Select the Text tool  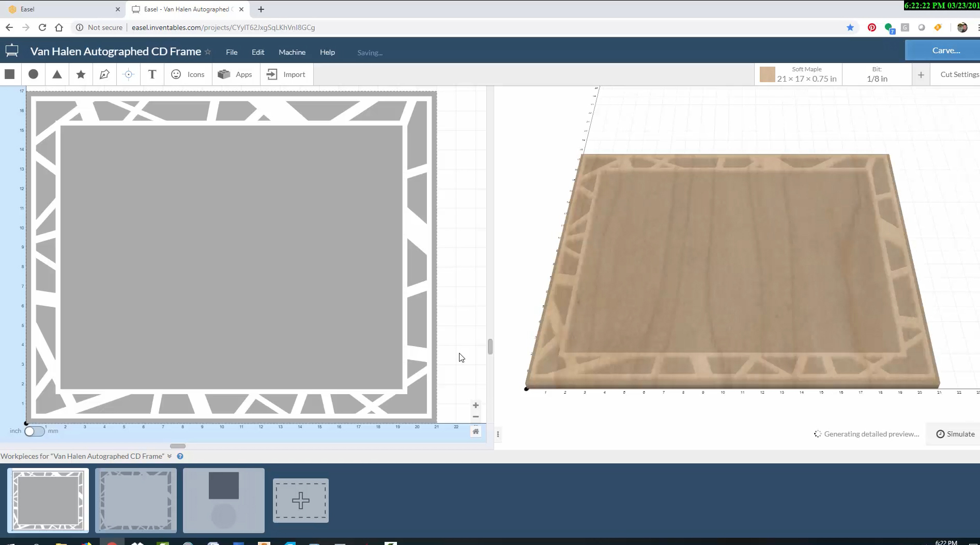(152, 74)
